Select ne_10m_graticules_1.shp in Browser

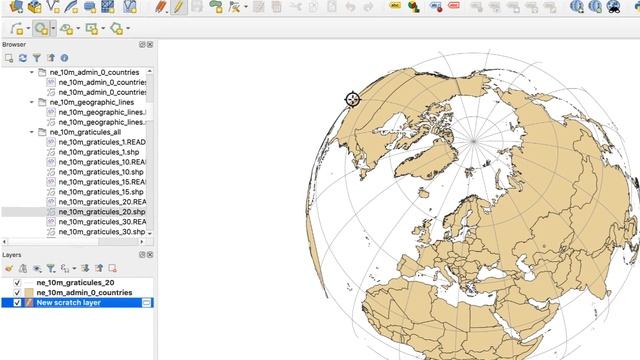tap(99, 152)
